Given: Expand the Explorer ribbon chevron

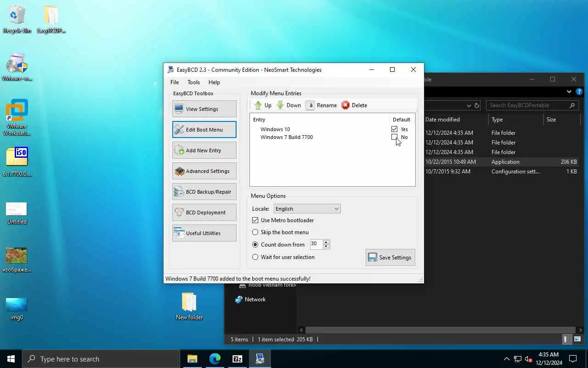Looking at the screenshot, I should tap(570, 92).
